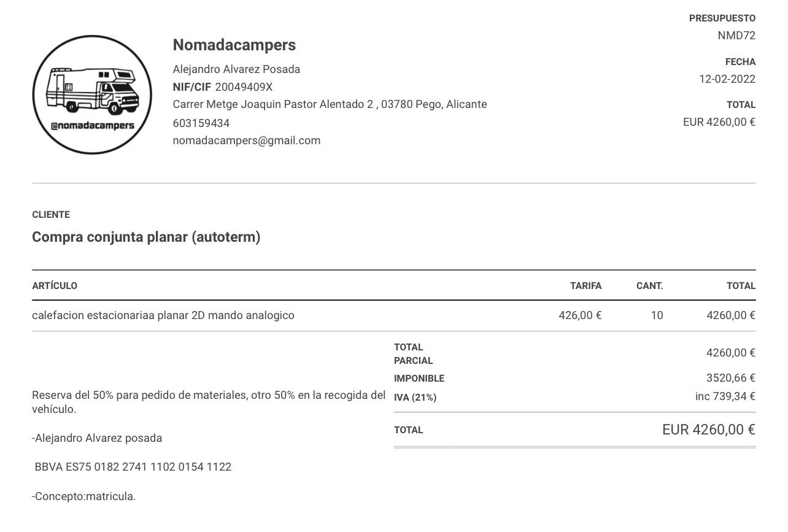Click the taxable amount 3520,66 €

730,378
